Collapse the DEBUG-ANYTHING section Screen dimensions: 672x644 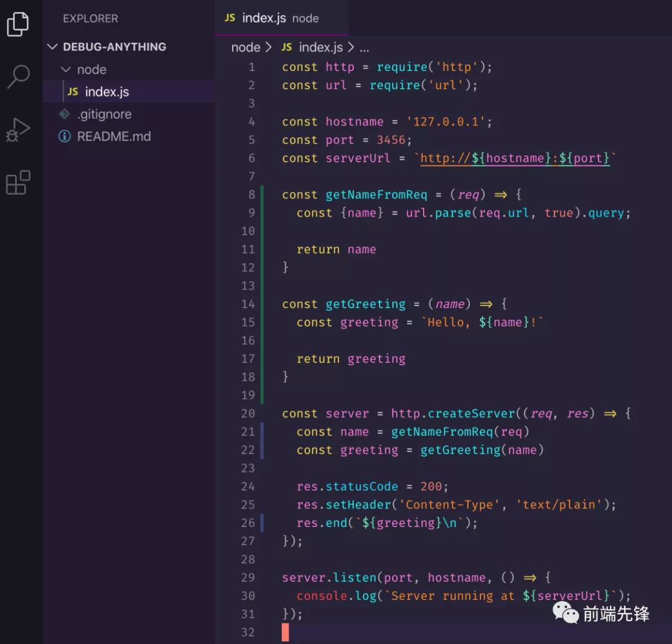52,47
